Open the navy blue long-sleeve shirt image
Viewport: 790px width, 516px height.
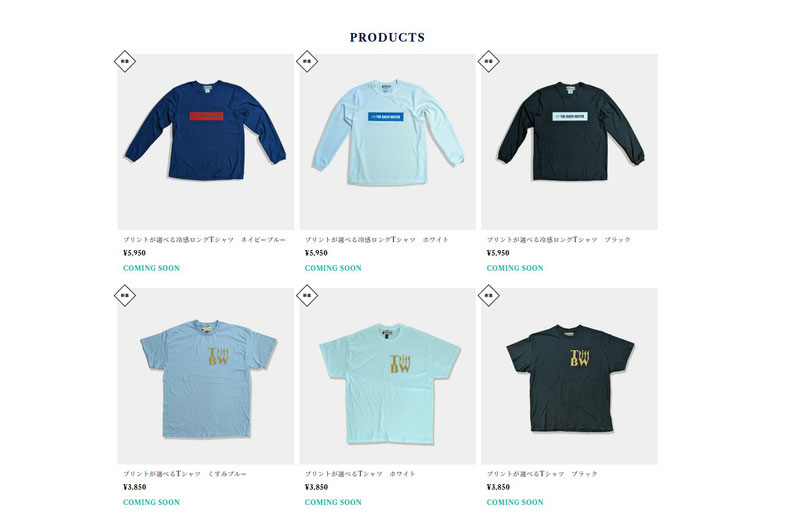pyautogui.click(x=206, y=142)
